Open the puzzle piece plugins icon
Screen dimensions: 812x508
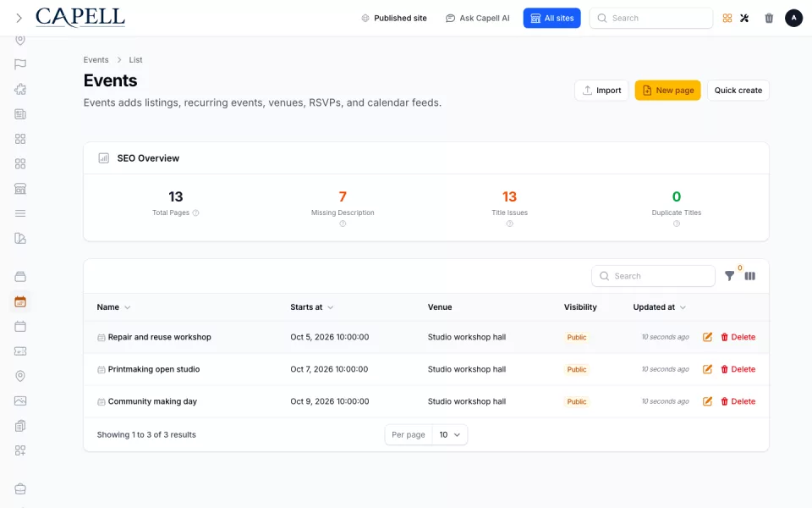click(20, 89)
